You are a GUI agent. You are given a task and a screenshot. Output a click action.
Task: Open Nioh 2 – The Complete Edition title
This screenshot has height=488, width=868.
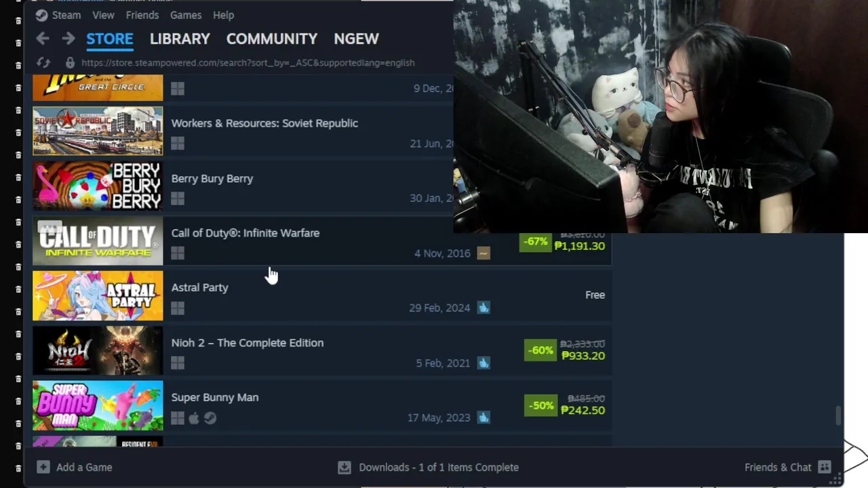click(248, 342)
